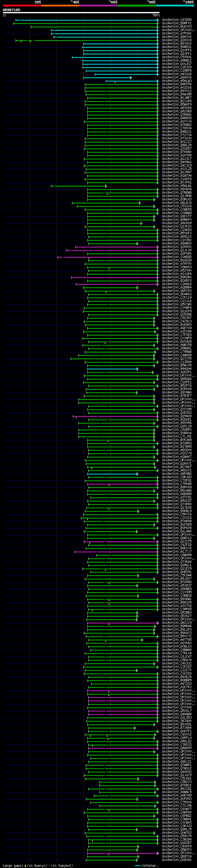Click the UniRef100_A4S1G6 label
The image size is (197, 868).
177,75
